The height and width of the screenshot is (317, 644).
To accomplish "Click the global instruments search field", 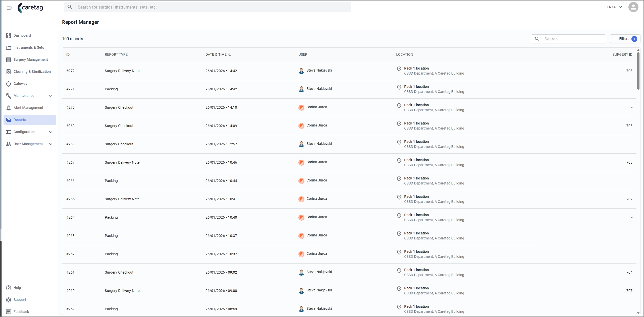I will [x=207, y=7].
